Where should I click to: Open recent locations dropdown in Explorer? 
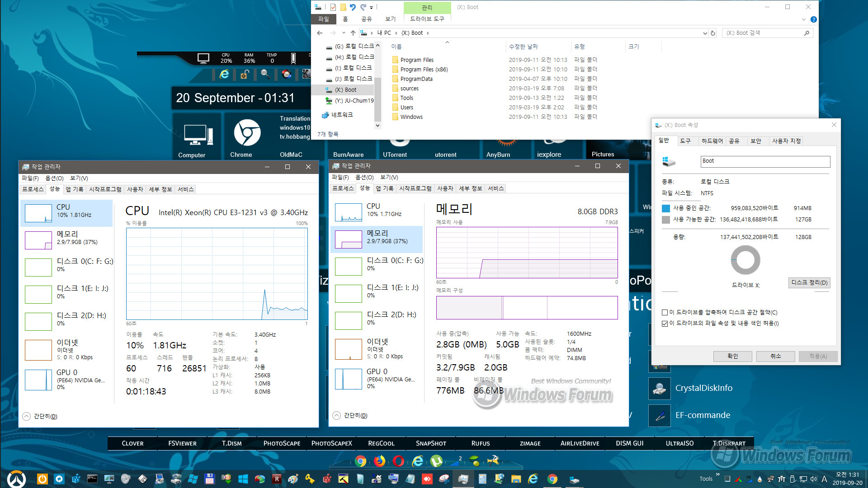pos(344,33)
